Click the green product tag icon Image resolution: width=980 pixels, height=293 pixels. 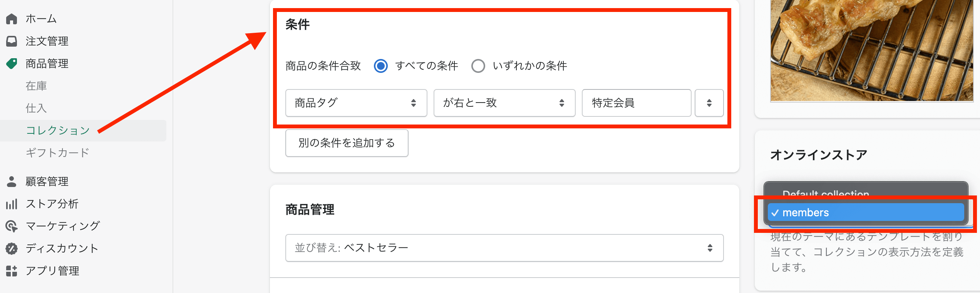tap(12, 64)
